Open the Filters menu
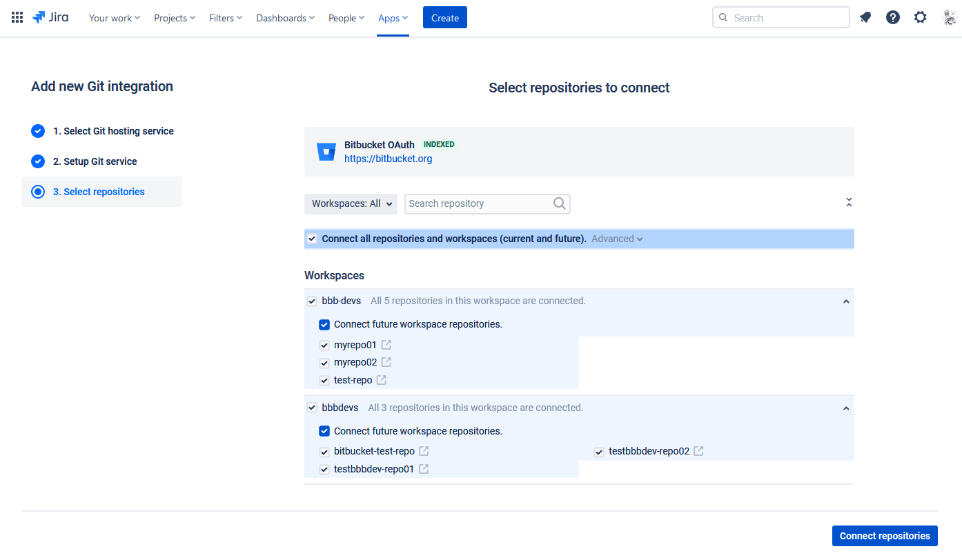Screen dimensions: 962x560 point(226,18)
